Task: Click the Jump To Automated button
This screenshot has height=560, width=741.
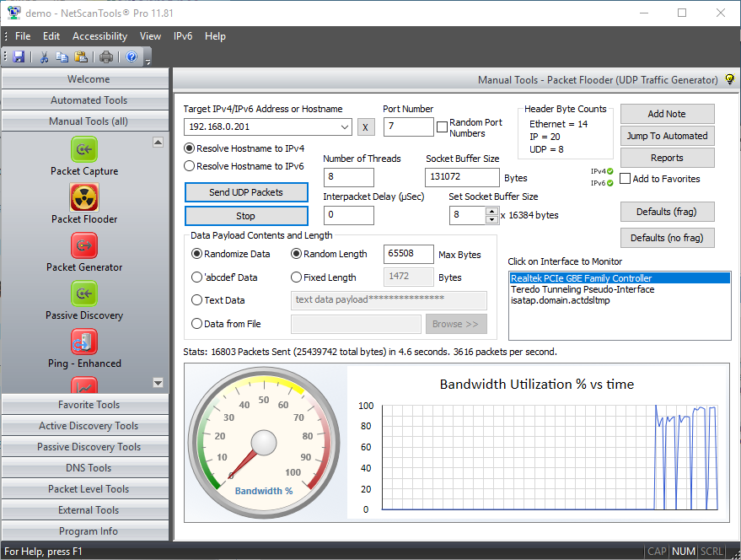Action: (667, 136)
